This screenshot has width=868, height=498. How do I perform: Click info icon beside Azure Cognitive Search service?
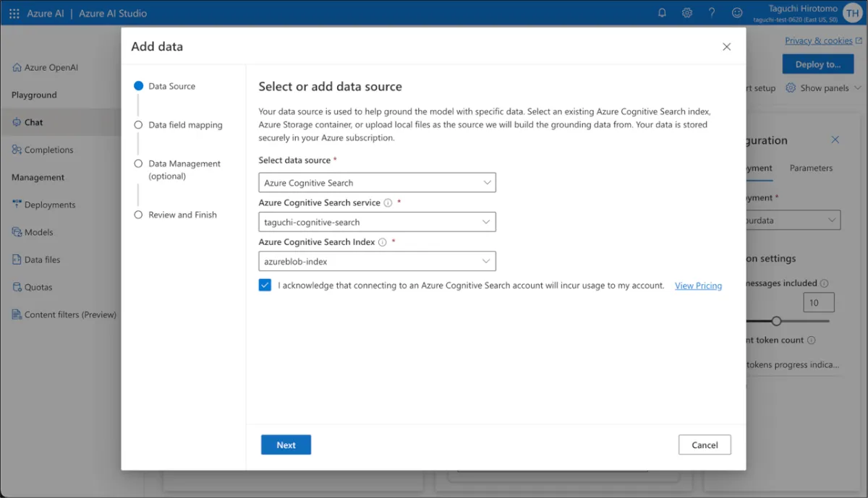click(x=388, y=203)
